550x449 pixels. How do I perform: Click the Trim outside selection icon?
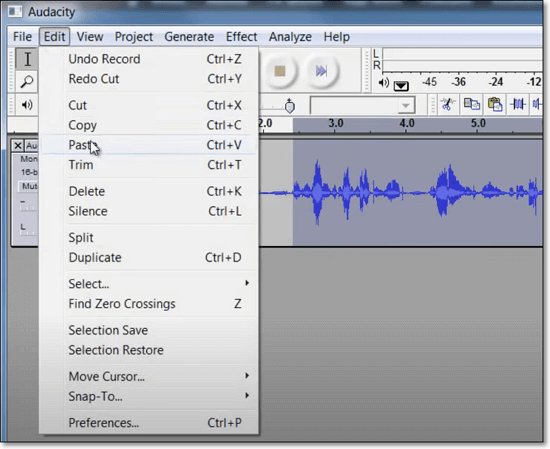[x=518, y=104]
